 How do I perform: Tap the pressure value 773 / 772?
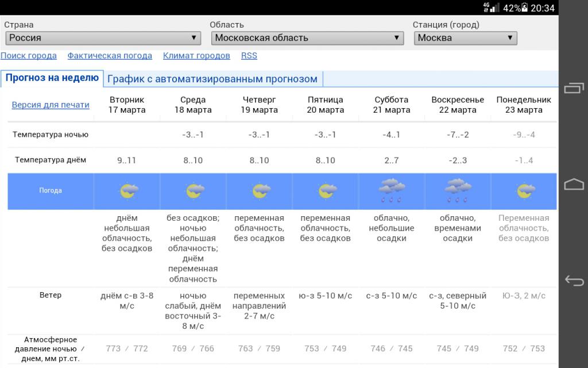click(127, 349)
